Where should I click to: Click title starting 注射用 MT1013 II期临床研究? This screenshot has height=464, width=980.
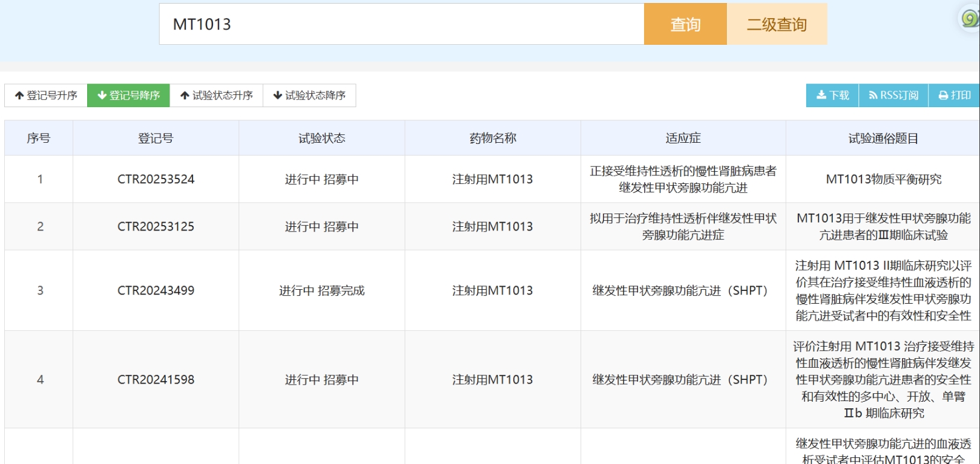tap(884, 290)
